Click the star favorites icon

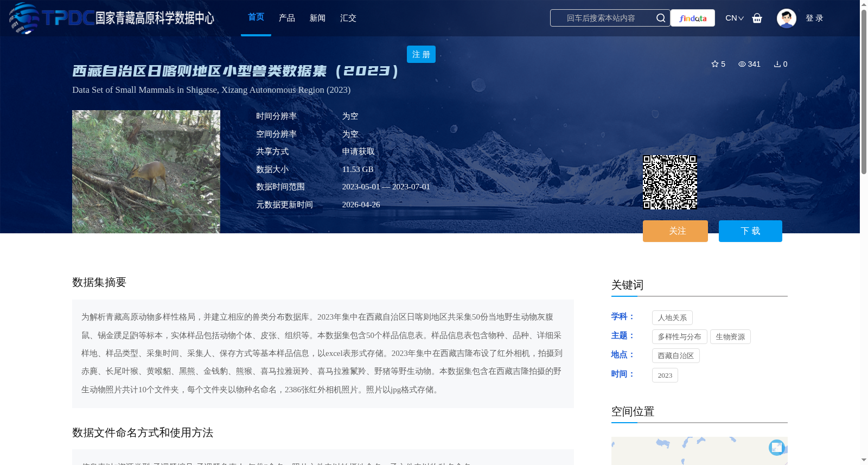[x=715, y=64]
